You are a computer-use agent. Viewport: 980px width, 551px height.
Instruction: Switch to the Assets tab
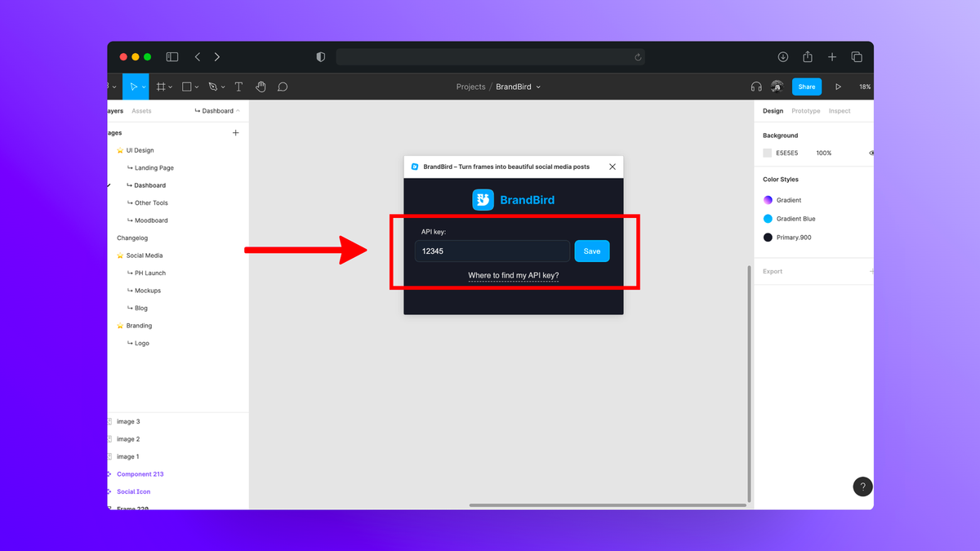tap(141, 111)
